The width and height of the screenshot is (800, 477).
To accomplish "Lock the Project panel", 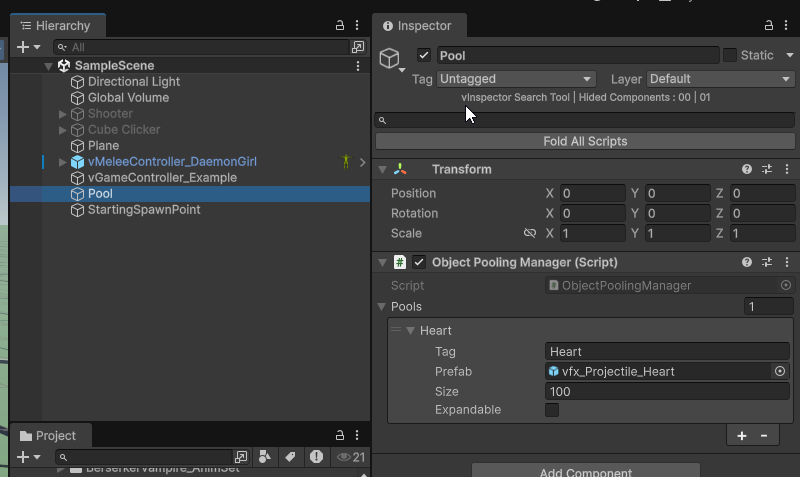I will [x=340, y=435].
